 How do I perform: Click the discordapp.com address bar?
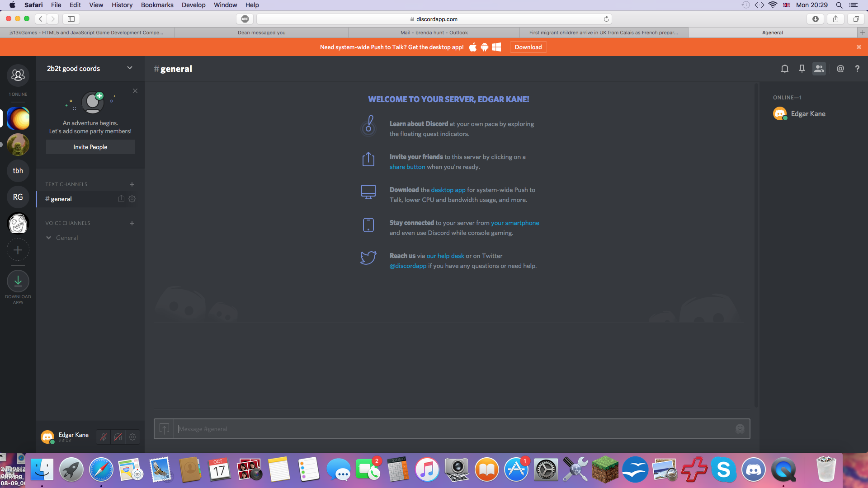(434, 19)
